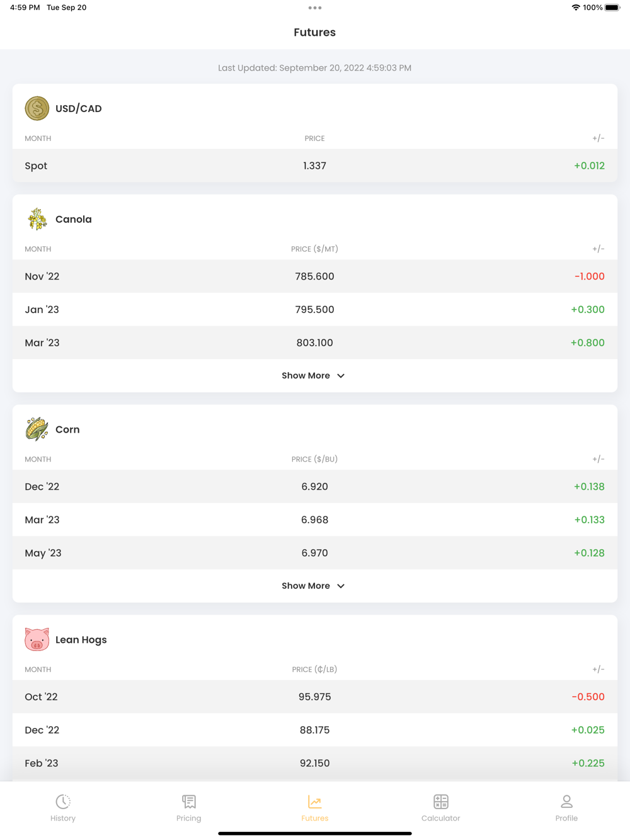Tap the Canola Mar '23 row
Viewport: 630px width, 840px height.
[x=315, y=343]
